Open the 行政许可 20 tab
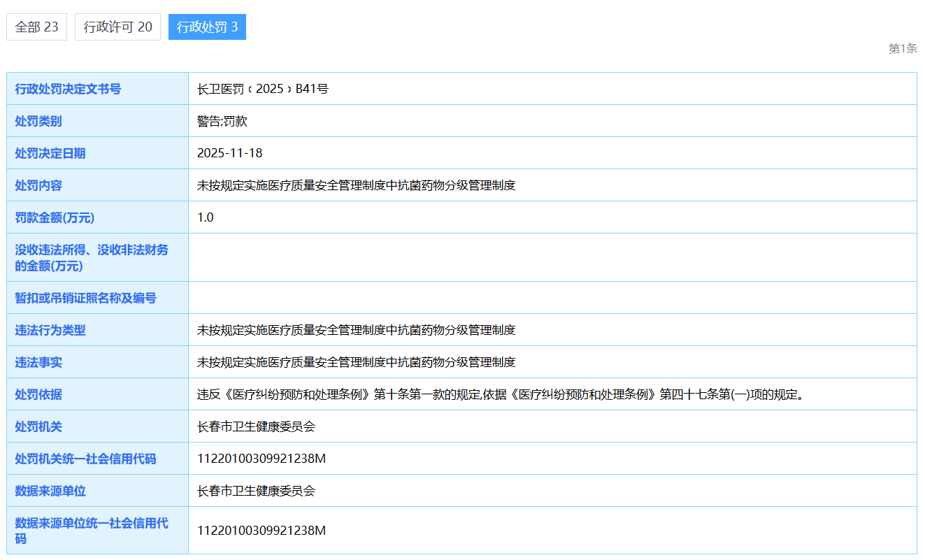The height and width of the screenshot is (560, 925). [x=117, y=27]
